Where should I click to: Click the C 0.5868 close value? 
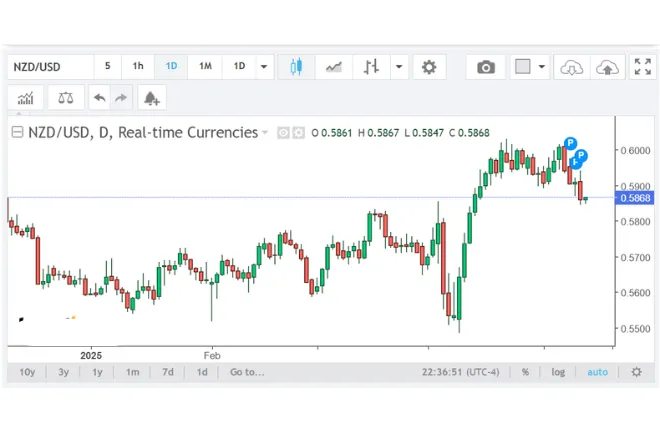(x=469, y=133)
